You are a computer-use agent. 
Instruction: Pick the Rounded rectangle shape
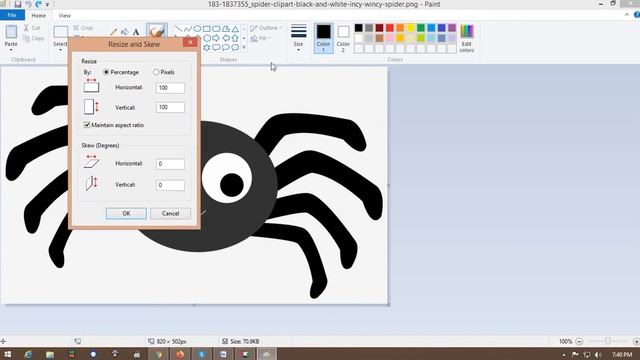[x=216, y=29]
